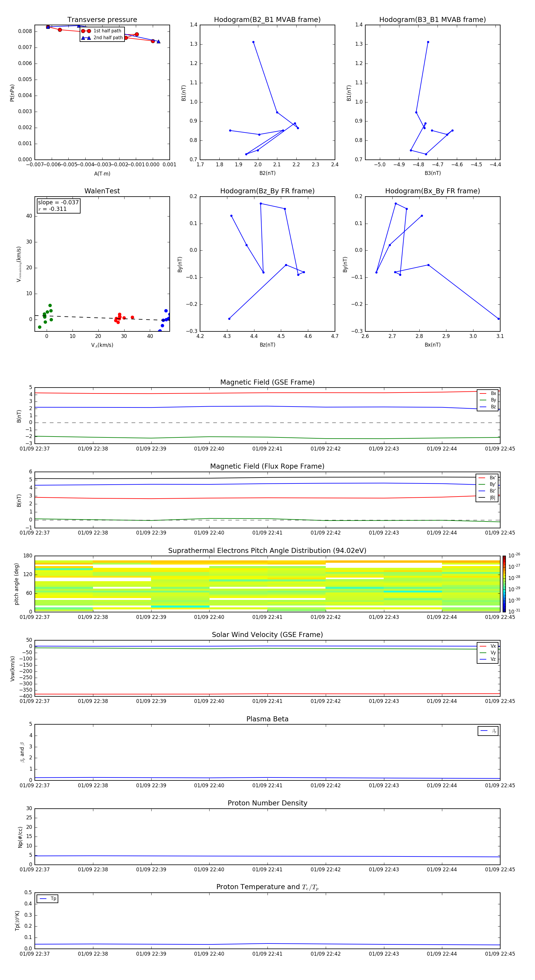The image size is (535, 980).
Task: Select the Hodogram(Bx_By FR frame) title
Action: tap(432, 191)
